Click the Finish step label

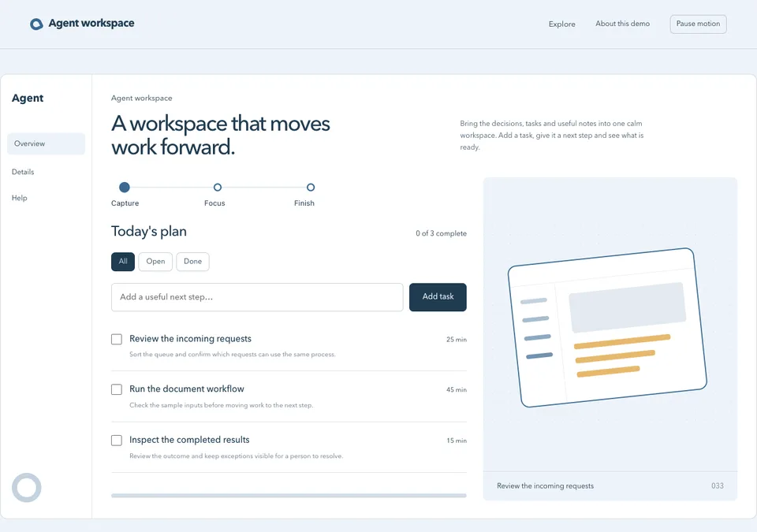tap(304, 203)
